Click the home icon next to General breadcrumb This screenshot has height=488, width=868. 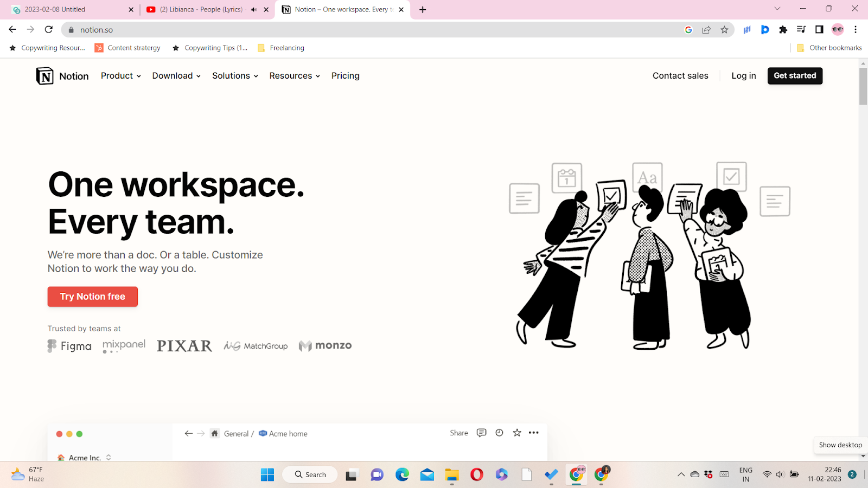click(214, 433)
